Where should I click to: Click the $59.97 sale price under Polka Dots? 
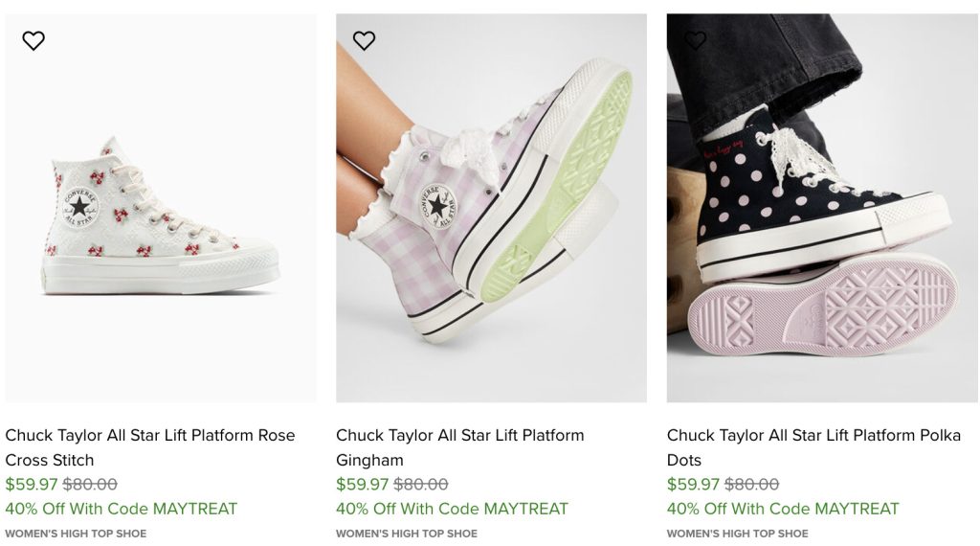tap(693, 485)
